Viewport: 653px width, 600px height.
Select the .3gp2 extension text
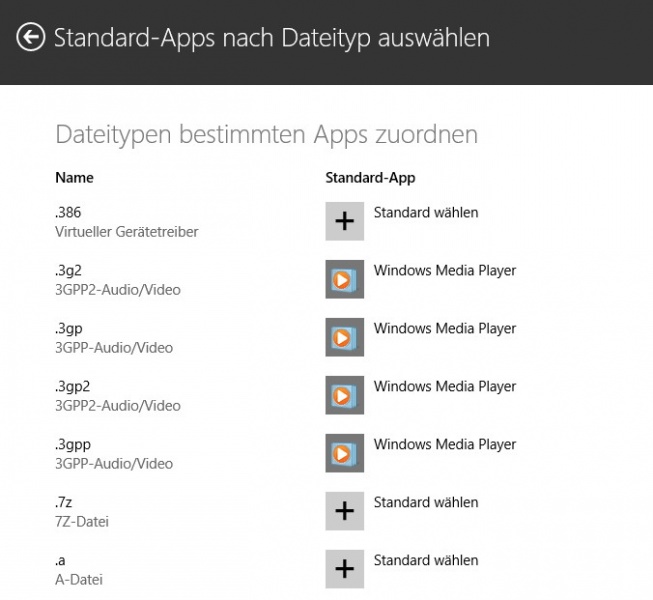pyautogui.click(x=72, y=386)
